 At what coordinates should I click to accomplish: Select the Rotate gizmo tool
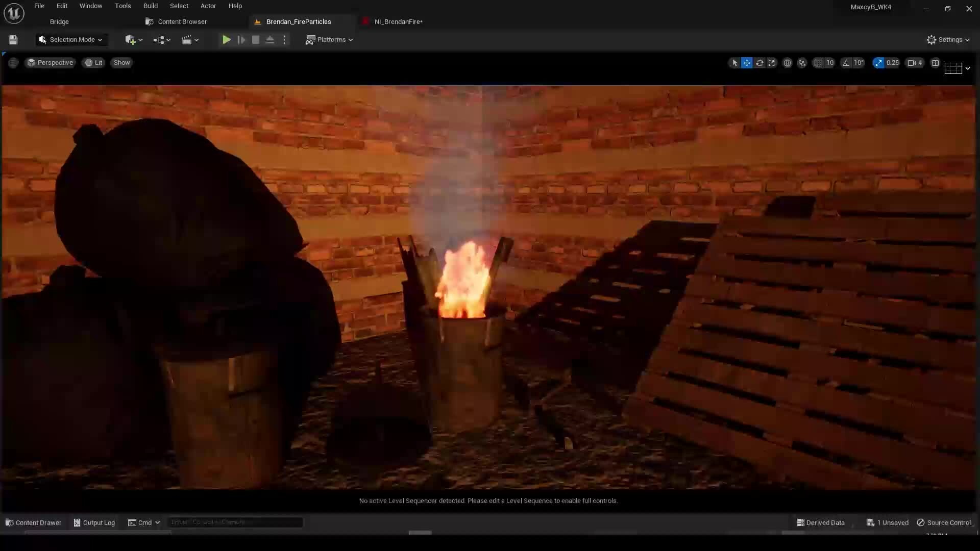coord(760,62)
